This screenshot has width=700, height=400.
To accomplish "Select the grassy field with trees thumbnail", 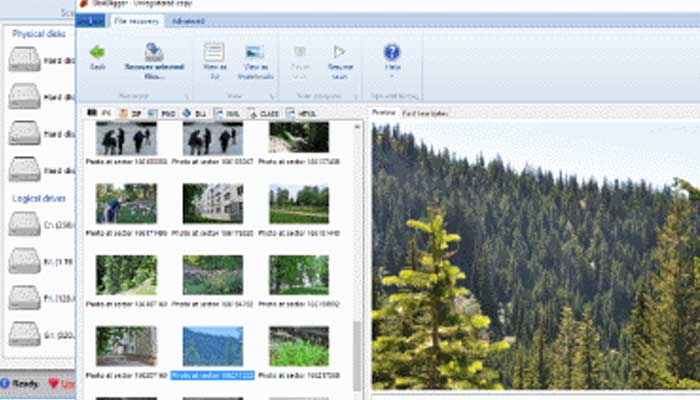I will 299,204.
